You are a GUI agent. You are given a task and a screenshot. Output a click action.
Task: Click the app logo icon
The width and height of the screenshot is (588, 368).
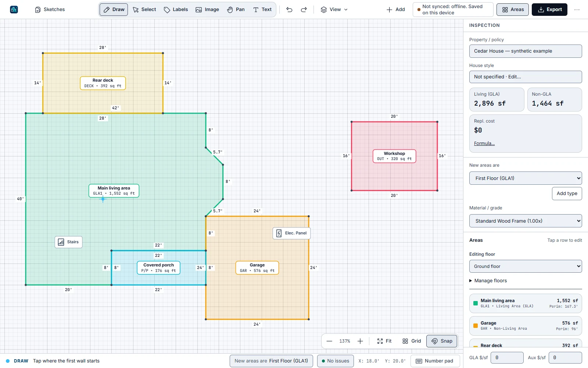click(14, 10)
